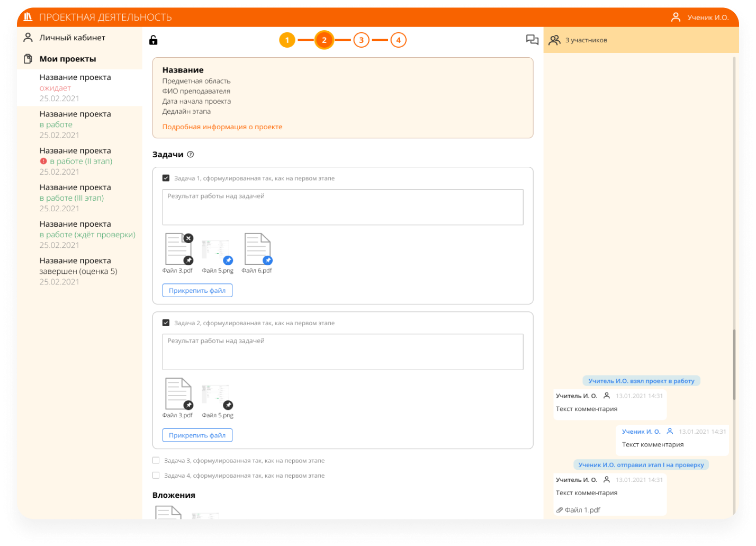Click the pin badge on Файл 6.pdf
This screenshot has width=756, height=546.
coord(268,261)
